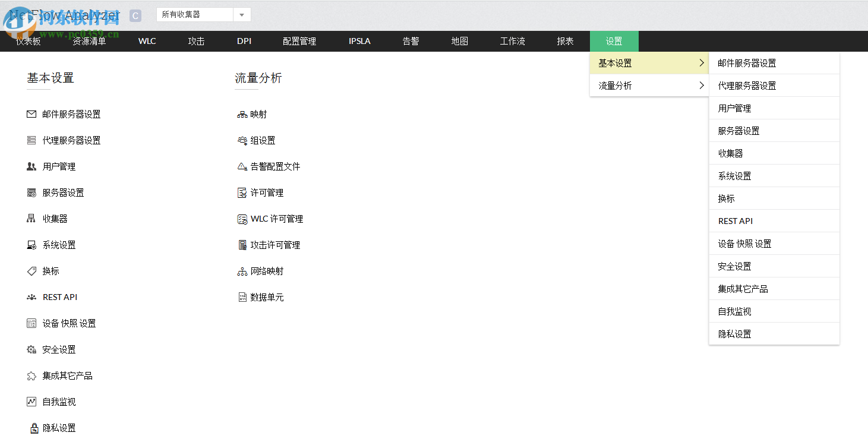Select the 工作流 tab
The width and height of the screenshot is (868, 445).
pos(513,41)
